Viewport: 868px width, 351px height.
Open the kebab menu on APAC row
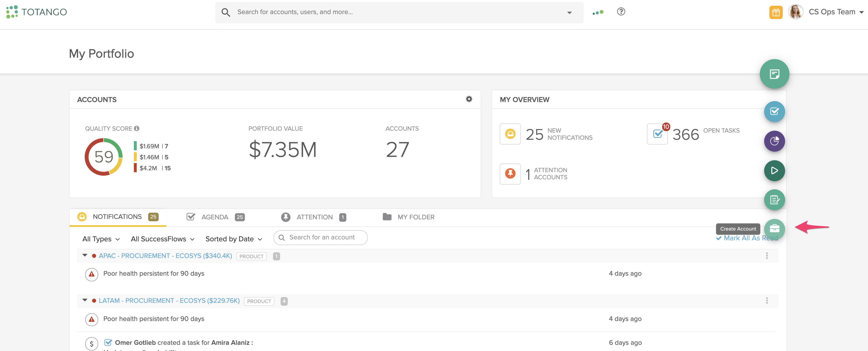[x=767, y=256]
